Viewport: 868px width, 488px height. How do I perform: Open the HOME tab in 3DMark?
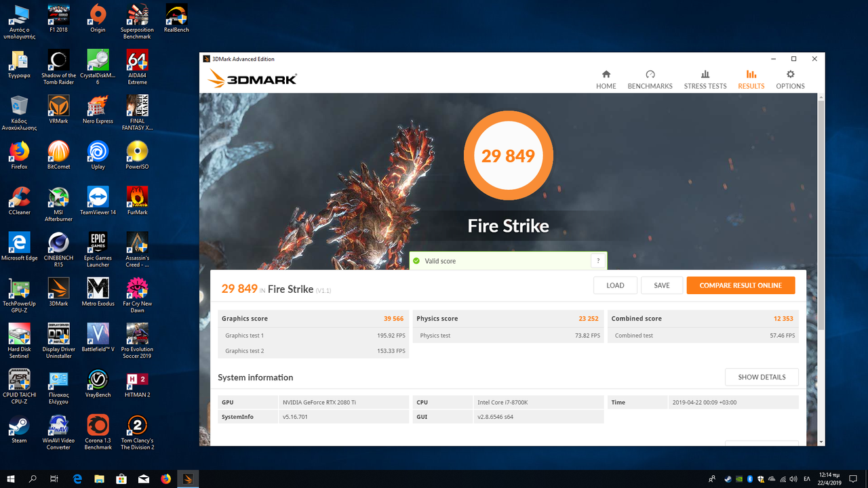tap(606, 79)
